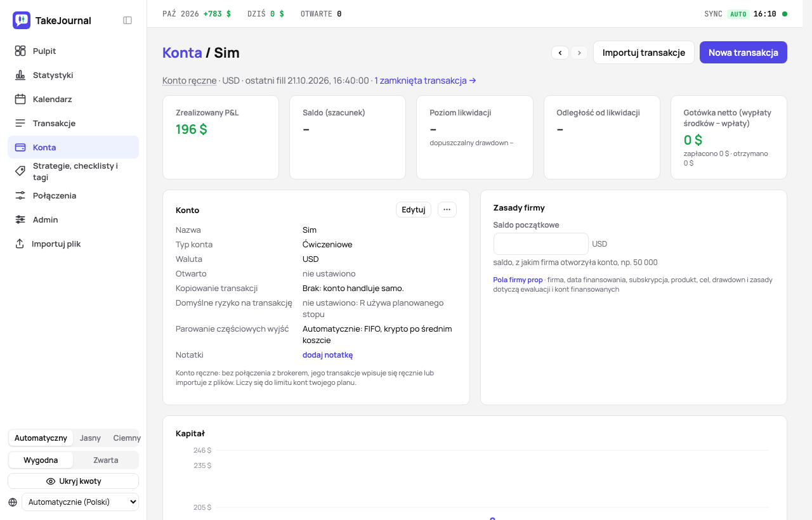
Task: Click the Admin settings icon
Action: coord(20,219)
